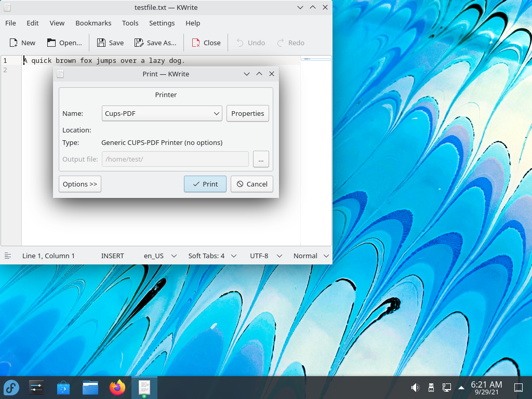Viewport: 532px width, 399px height.
Task: Open the Fedora application launcher
Action: pyautogui.click(x=11, y=388)
